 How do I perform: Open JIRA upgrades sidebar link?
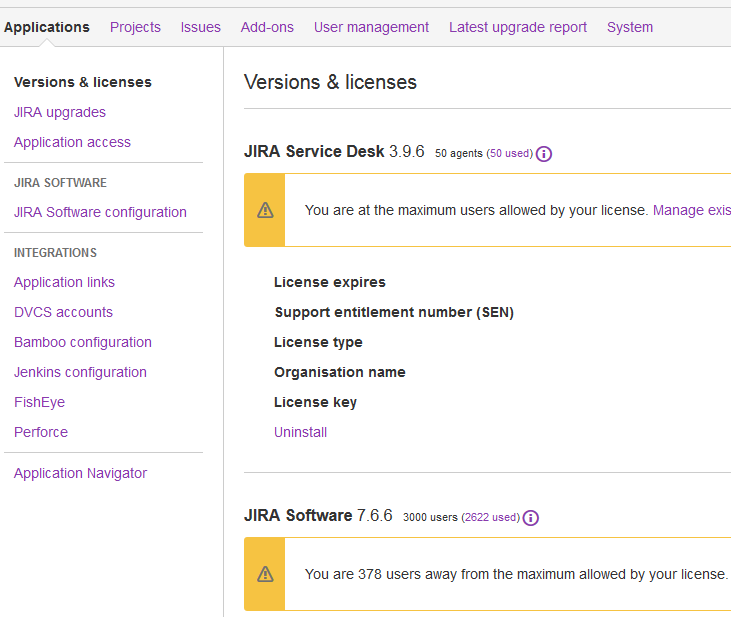pyautogui.click(x=60, y=112)
